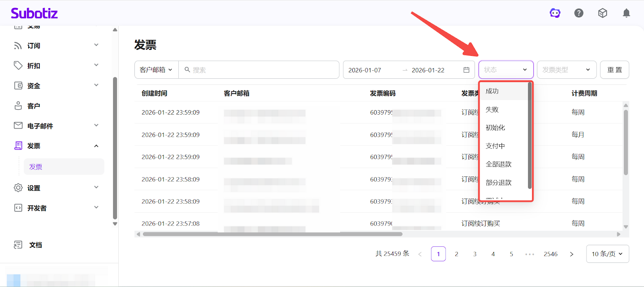Screen dimensions: 644x287
Task: Choose 全部退款 status option
Action: [499, 164]
